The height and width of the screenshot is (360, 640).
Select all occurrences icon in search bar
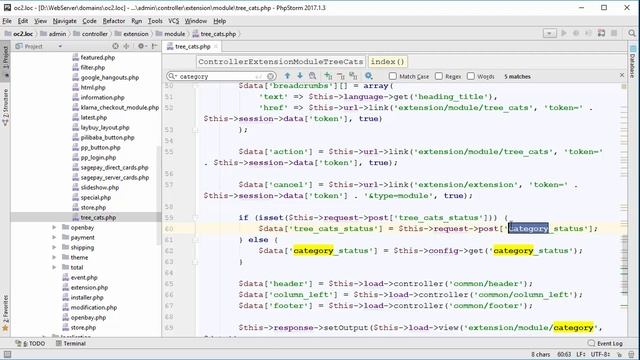(x=353, y=76)
